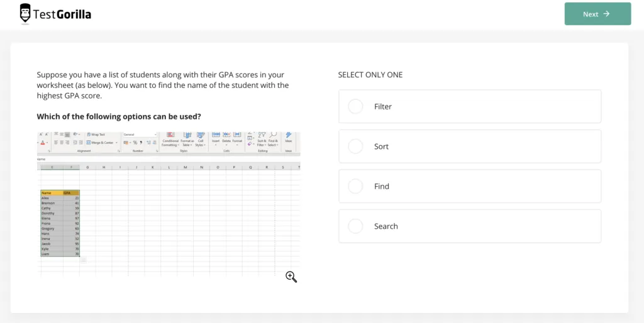This screenshot has width=644, height=323.
Task: Click the "Gregory" cell in the worksheet
Action: 52,228
